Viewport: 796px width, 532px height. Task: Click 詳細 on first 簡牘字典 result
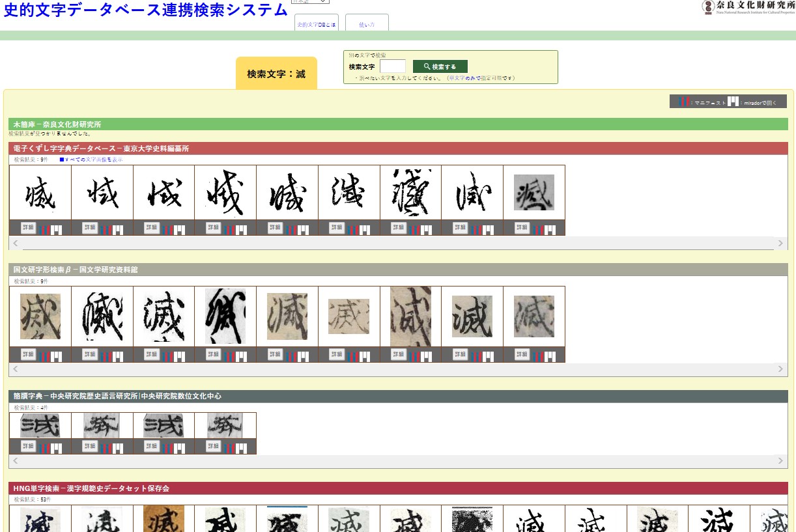28,446
